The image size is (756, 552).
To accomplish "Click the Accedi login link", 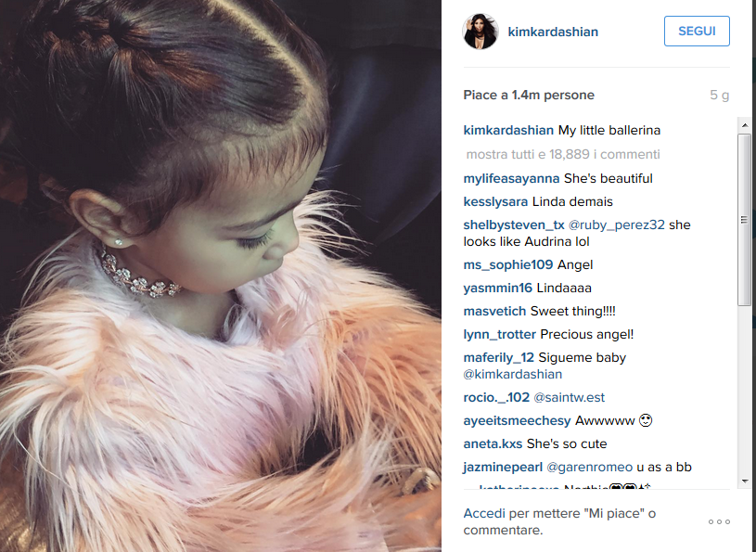I will pos(484,513).
